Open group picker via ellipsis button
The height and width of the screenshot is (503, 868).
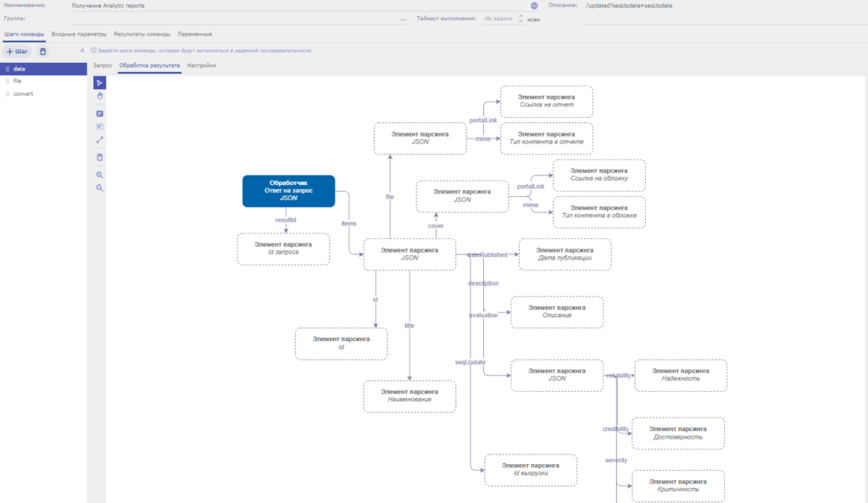[403, 18]
